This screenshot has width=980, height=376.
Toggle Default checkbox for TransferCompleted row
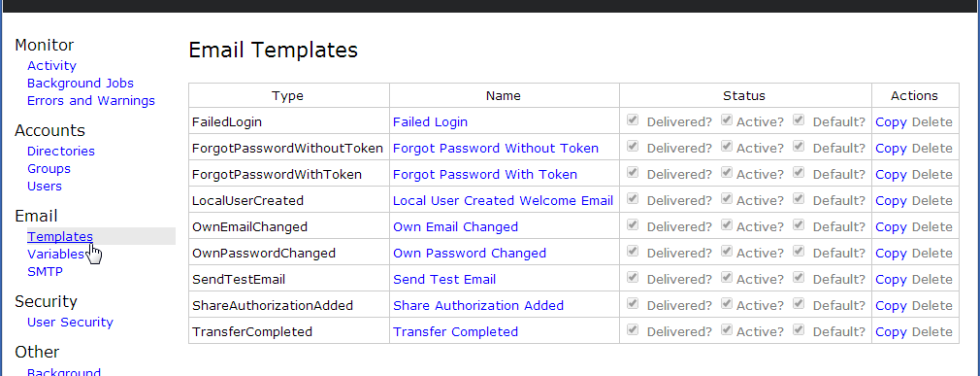[x=799, y=330]
